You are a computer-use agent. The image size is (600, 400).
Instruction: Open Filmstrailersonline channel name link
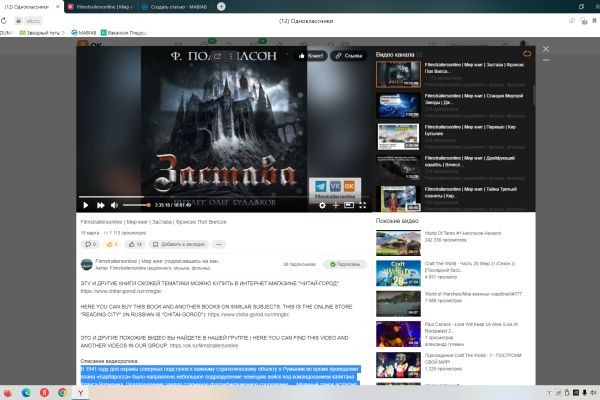pos(158,261)
